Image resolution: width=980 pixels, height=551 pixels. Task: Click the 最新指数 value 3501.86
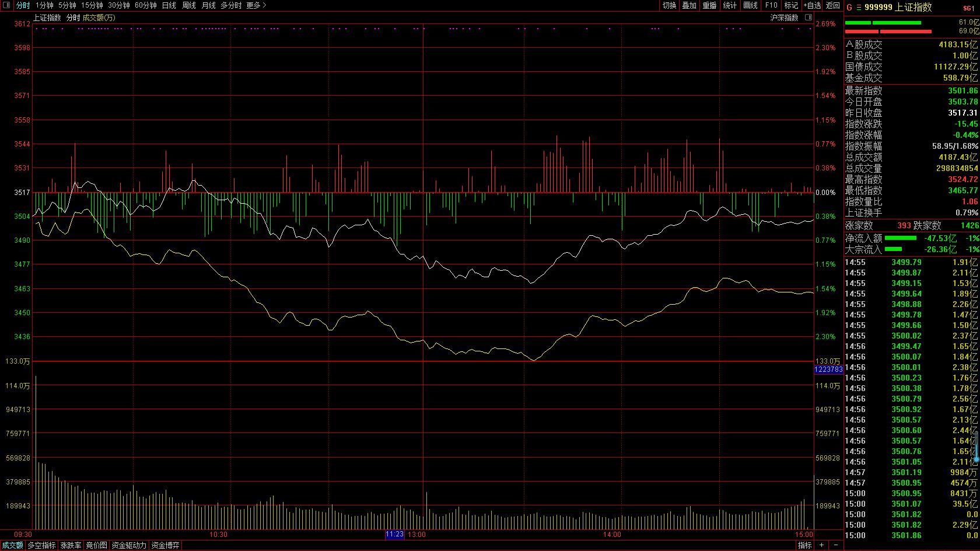963,90
